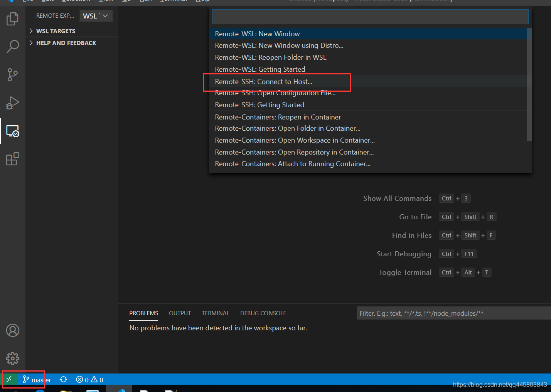Click the problems Filter input field
The image size is (551, 392).
click(x=454, y=313)
